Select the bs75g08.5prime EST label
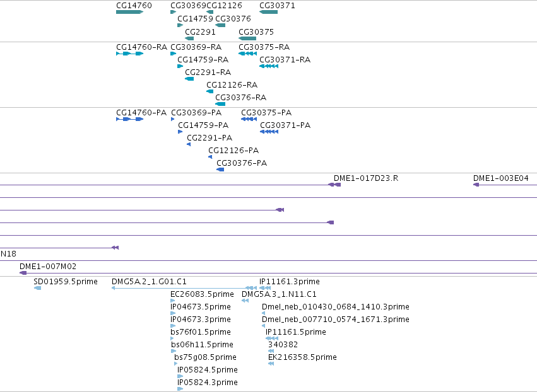Image resolution: width=537 pixels, height=392 pixels. pos(205,357)
